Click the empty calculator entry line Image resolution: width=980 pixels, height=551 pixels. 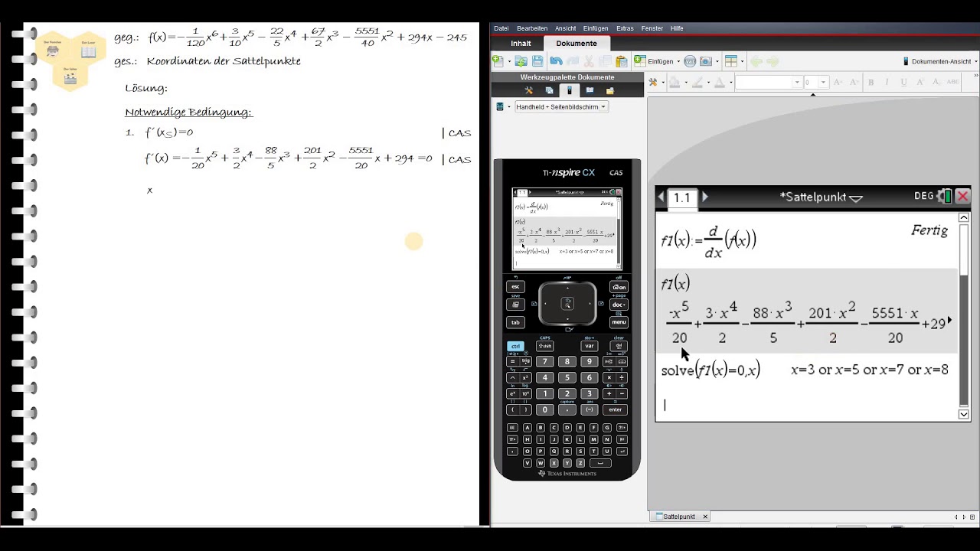pyautogui.click(x=806, y=405)
